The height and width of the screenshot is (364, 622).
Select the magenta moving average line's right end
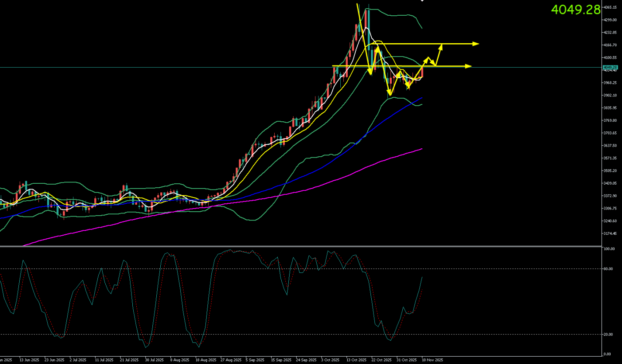tap(422, 149)
